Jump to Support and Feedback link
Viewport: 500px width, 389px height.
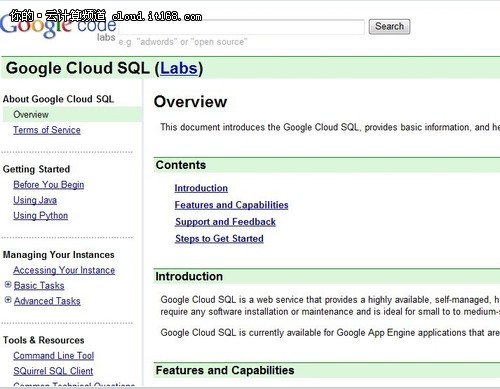tap(225, 222)
